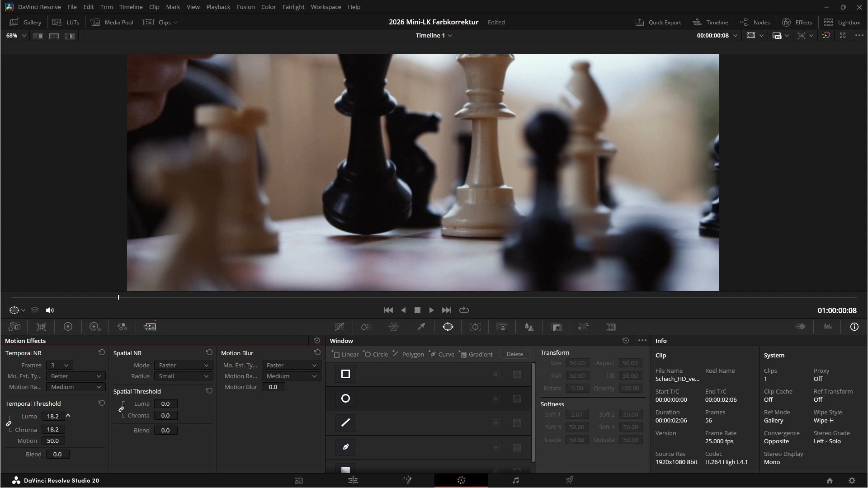The width and height of the screenshot is (868, 488).
Task: Open the Fusion menu
Action: tap(245, 7)
